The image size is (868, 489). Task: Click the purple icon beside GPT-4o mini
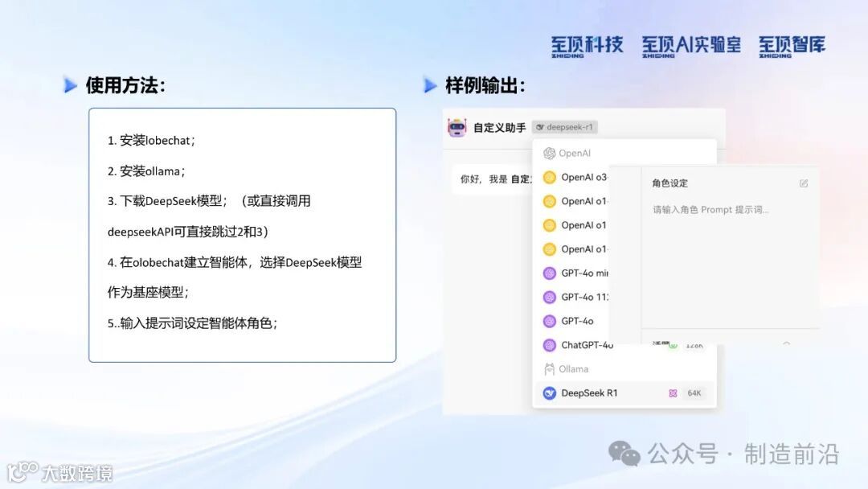coord(549,273)
